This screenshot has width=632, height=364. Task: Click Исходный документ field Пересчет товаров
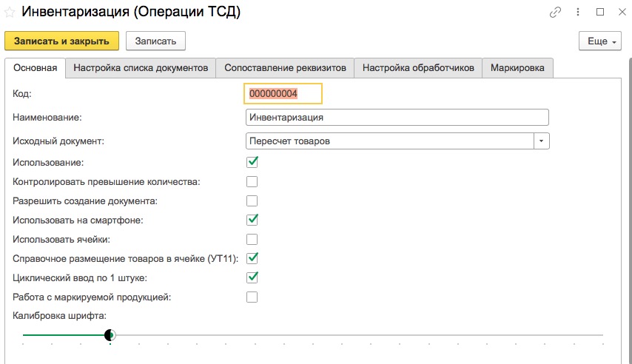tap(389, 141)
